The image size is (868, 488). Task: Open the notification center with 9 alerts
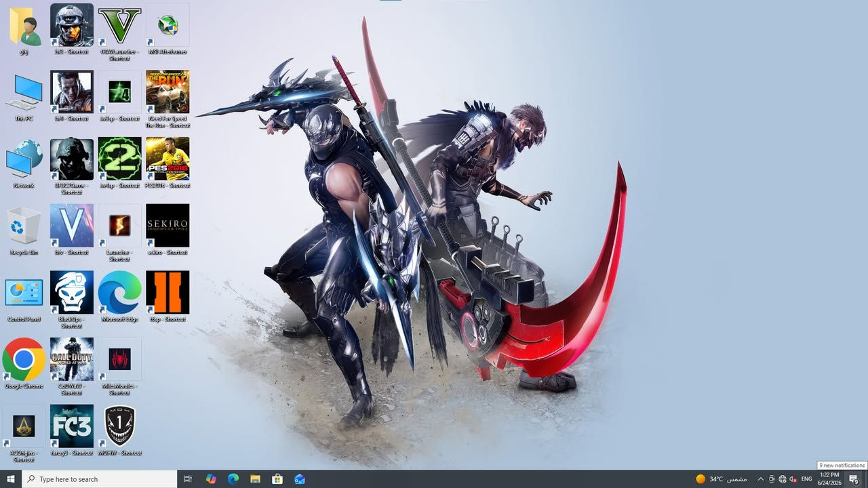click(x=854, y=479)
